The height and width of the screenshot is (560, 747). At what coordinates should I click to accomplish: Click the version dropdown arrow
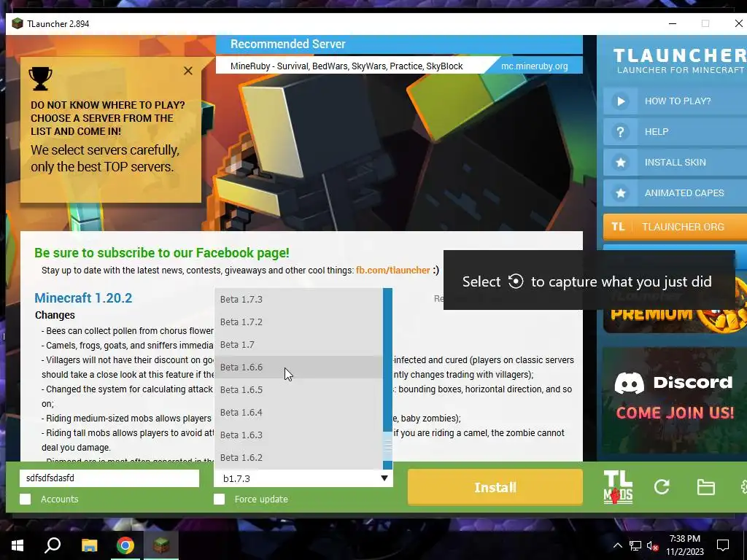384,478
